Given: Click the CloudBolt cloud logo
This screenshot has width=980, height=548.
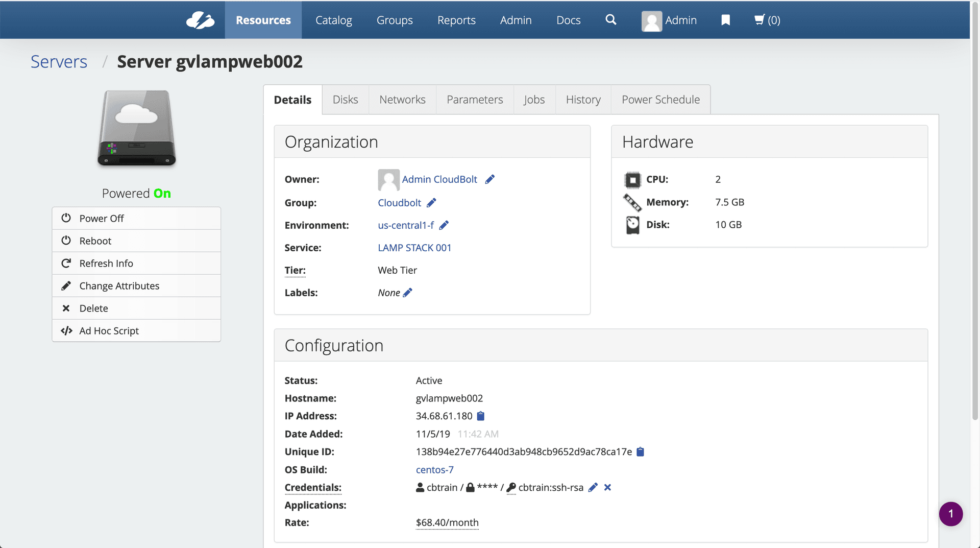Looking at the screenshot, I should 200,20.
